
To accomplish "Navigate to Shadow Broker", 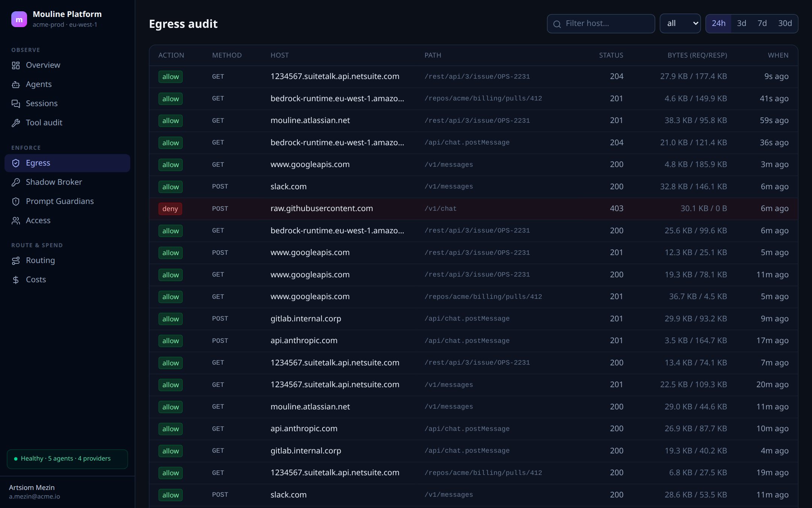I will click(67, 182).
